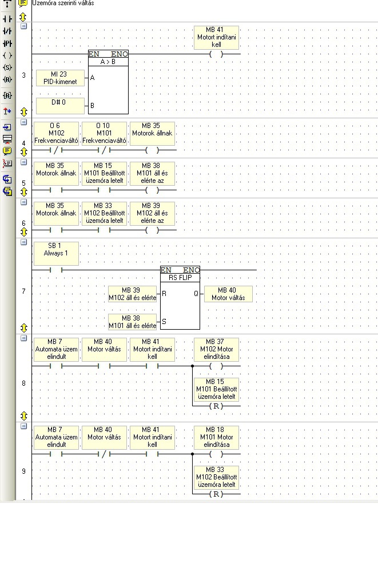The height and width of the screenshot is (588, 378).
Task: Select the RS FLIP function block
Action: (x=180, y=298)
